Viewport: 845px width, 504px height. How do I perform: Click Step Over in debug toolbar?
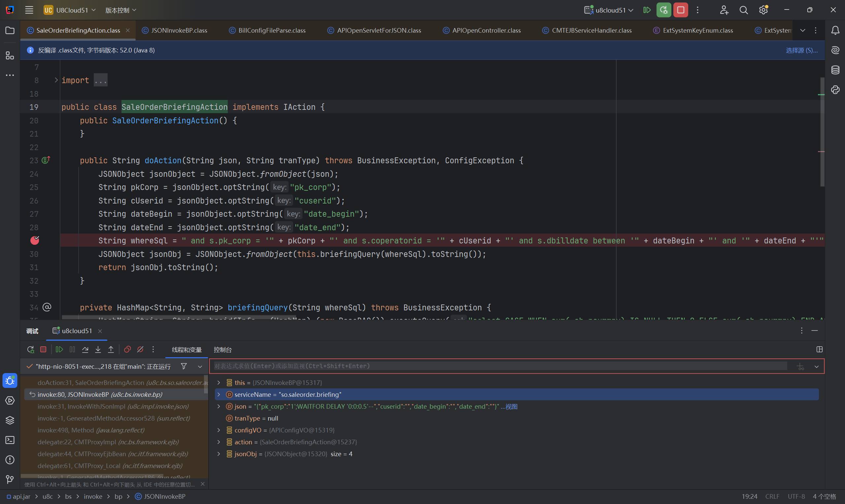(x=85, y=350)
